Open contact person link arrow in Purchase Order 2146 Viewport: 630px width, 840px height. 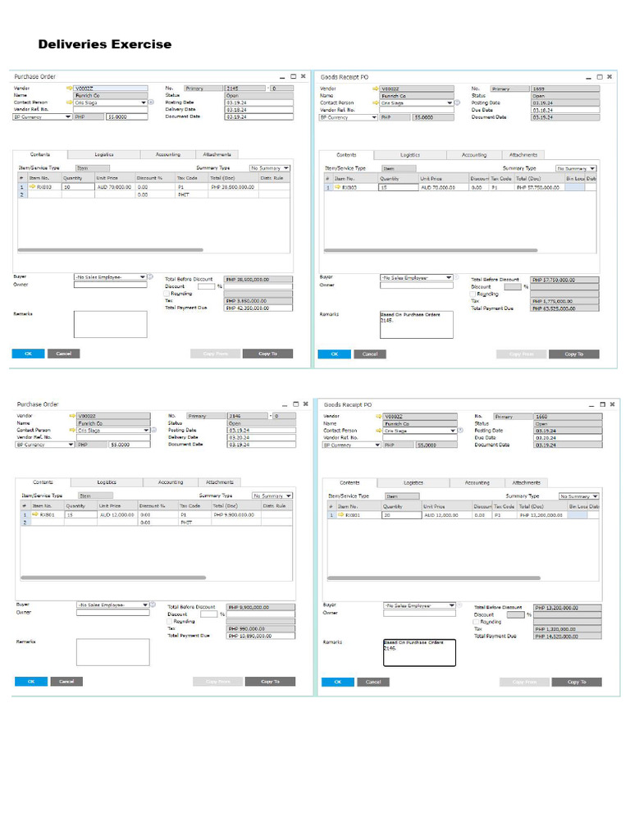pyautogui.click(x=72, y=430)
